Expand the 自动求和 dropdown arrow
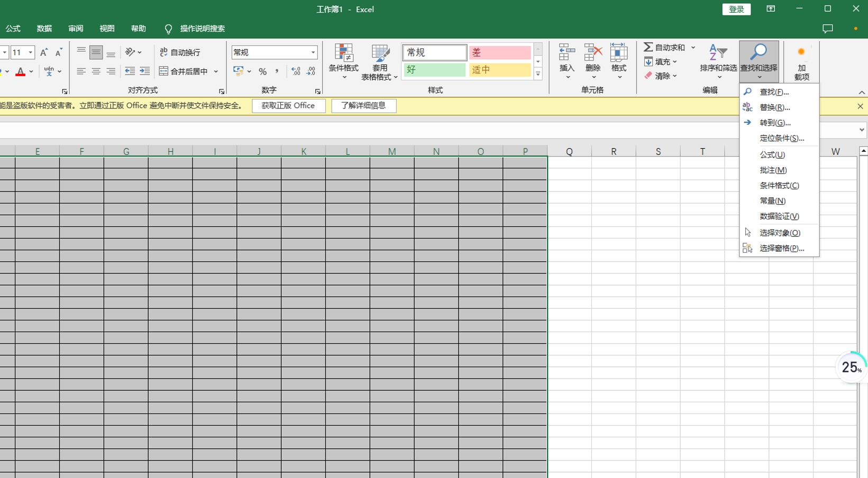 693,48
